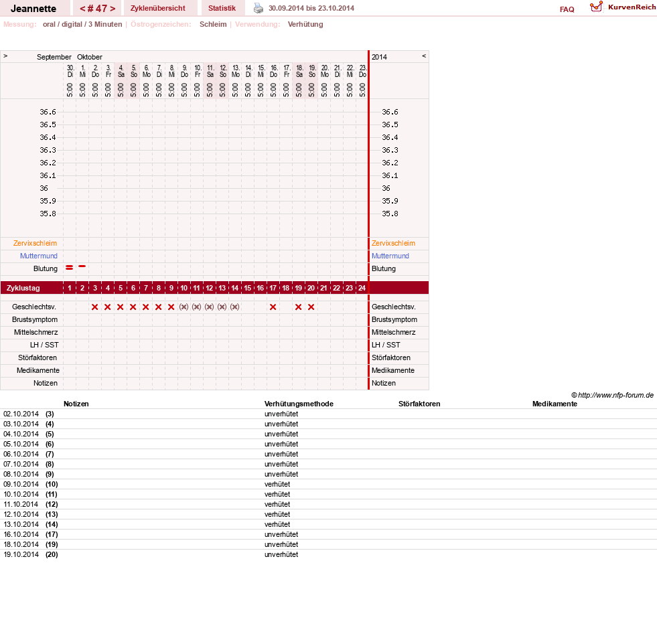Click the date range 30.09.2014 bis 23.10.2014

point(311,8)
